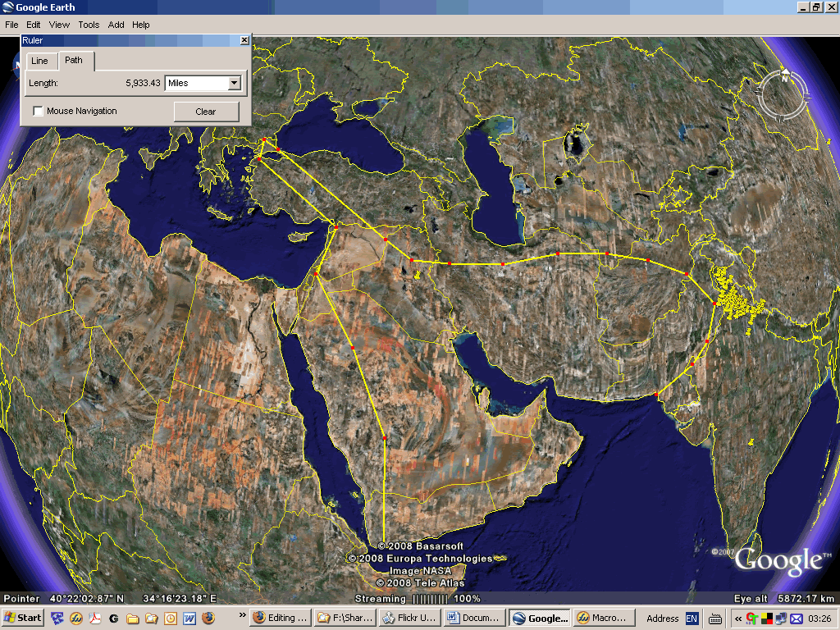This screenshot has width=840, height=630.
Task: Open Adobe Acrobat from the quick launch bar
Action: tap(95, 619)
